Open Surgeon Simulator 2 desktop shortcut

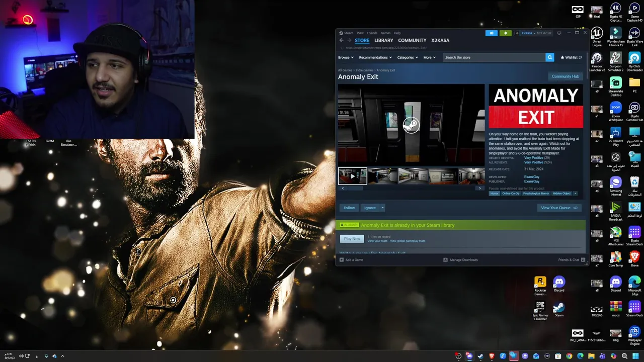615,62
